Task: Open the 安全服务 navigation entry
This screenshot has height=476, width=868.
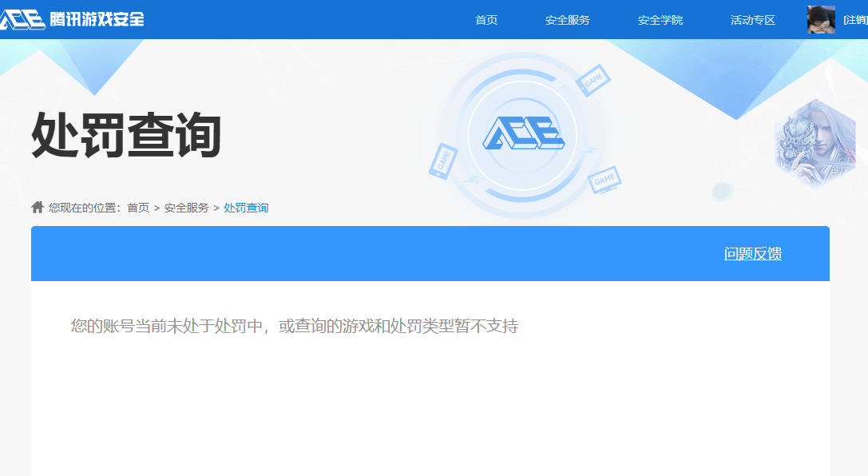Action: pos(568,21)
